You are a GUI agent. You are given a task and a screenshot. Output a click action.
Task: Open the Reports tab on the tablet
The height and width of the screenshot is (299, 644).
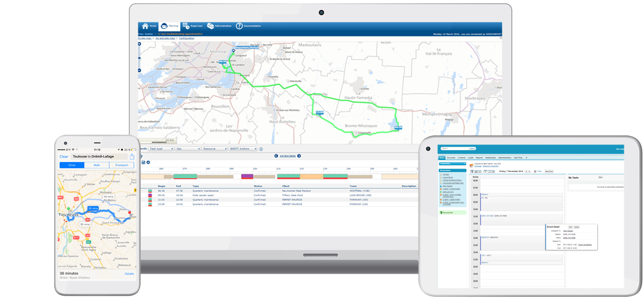tap(479, 157)
